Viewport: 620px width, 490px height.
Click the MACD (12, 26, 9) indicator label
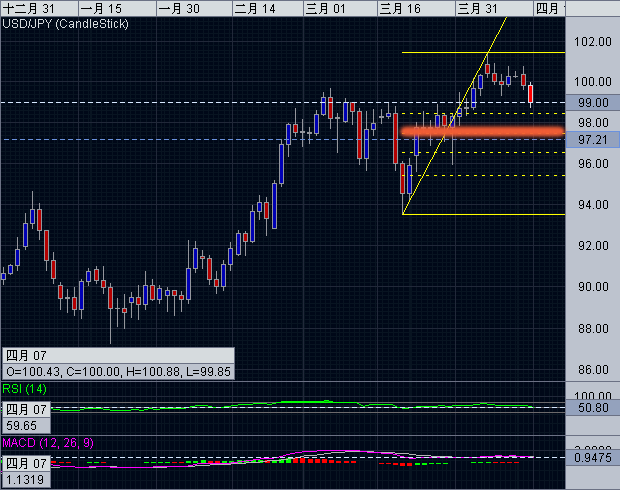pyautogui.click(x=48, y=443)
